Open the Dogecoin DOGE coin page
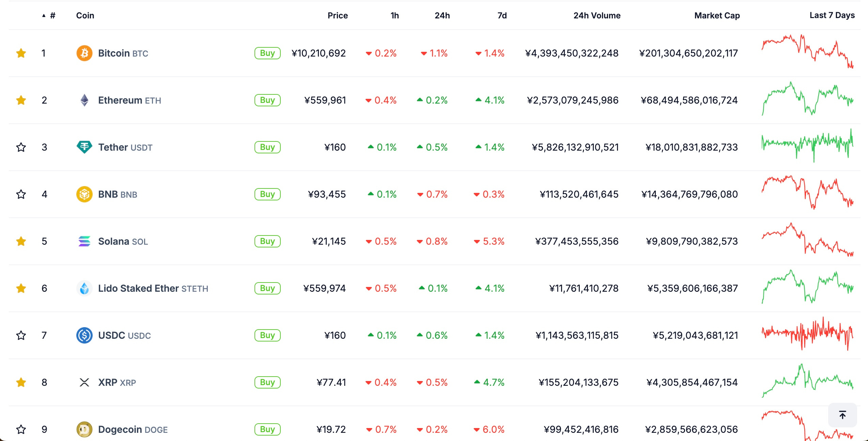Image resolution: width=868 pixels, height=441 pixels. tap(133, 429)
